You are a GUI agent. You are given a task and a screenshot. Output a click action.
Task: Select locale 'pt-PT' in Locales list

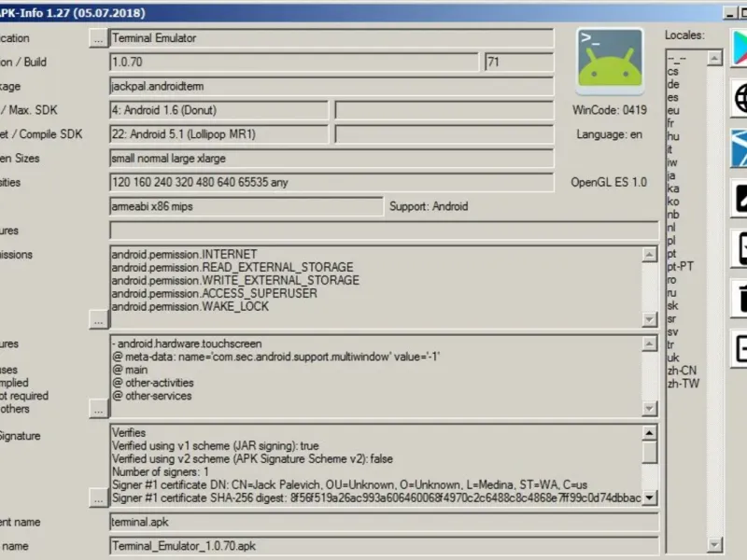point(681,267)
